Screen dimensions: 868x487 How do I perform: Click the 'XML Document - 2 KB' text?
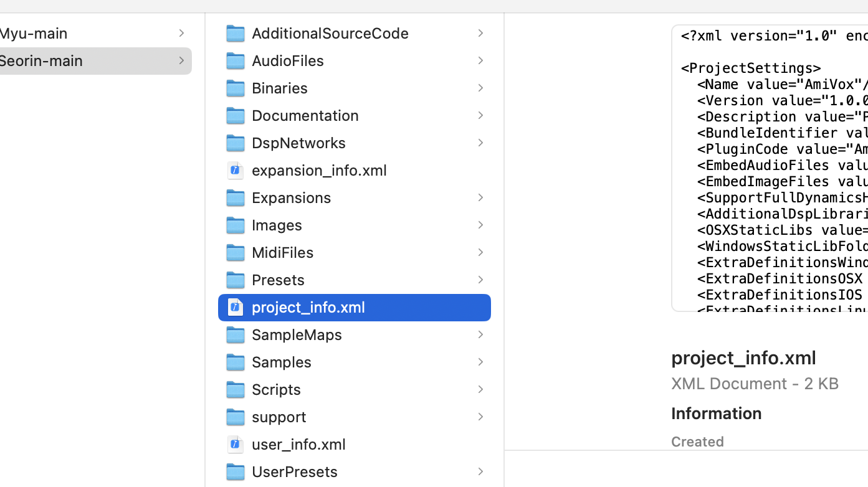coord(755,383)
